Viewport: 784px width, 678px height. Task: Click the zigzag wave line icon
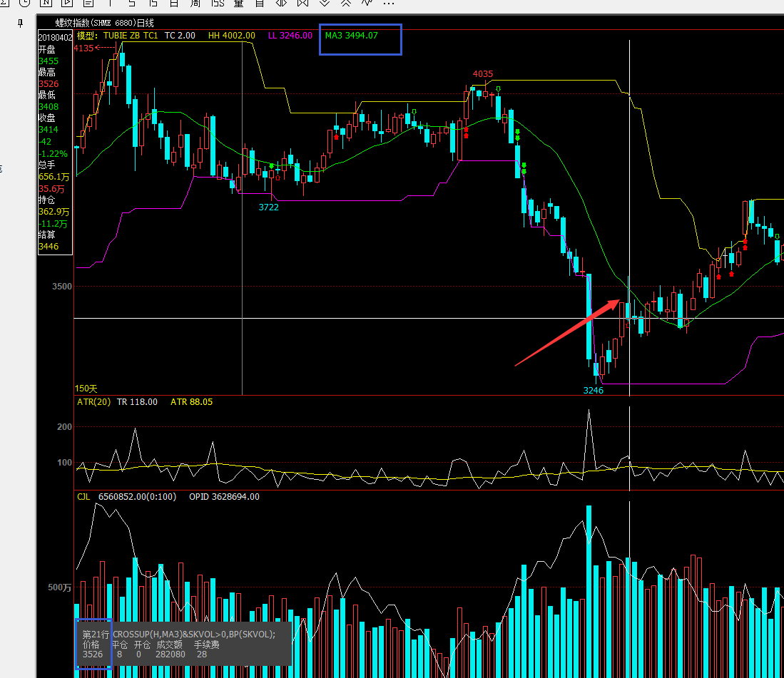click(367, 3)
